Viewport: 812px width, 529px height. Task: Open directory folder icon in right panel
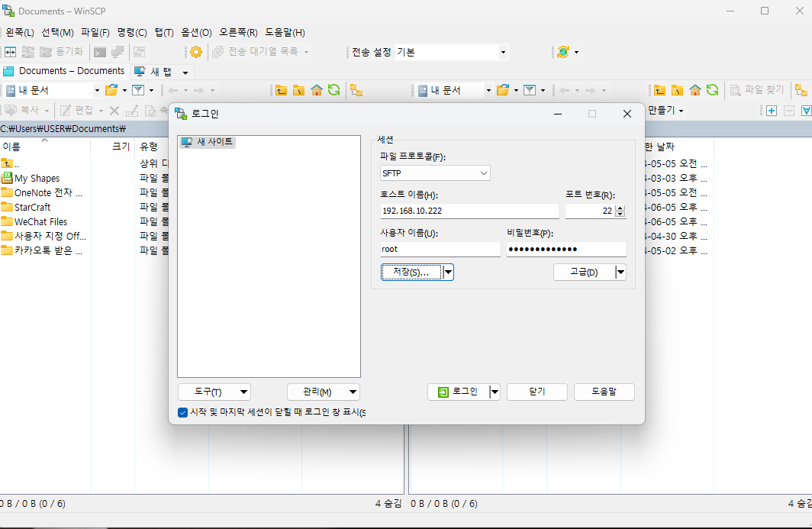503,90
